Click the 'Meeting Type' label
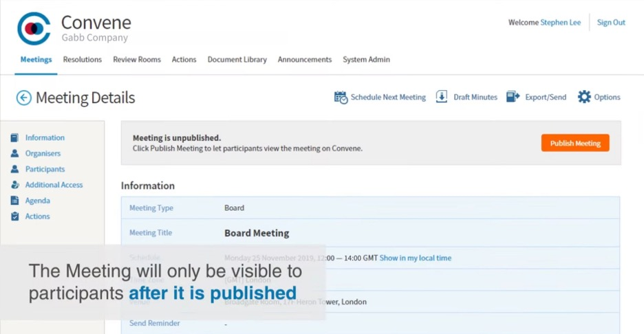The image size is (644, 334). pos(151,208)
